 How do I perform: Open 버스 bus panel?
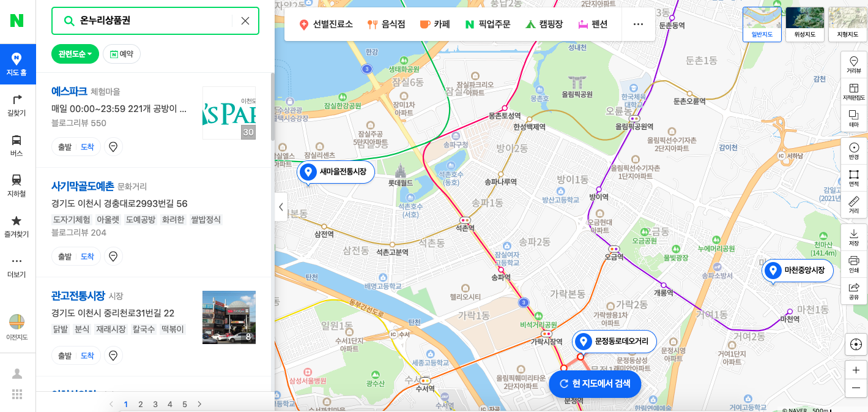click(x=17, y=146)
